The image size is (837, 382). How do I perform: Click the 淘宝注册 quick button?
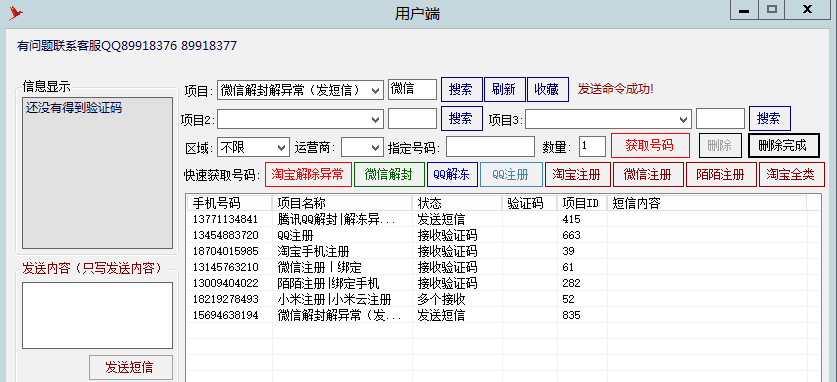[x=578, y=174]
